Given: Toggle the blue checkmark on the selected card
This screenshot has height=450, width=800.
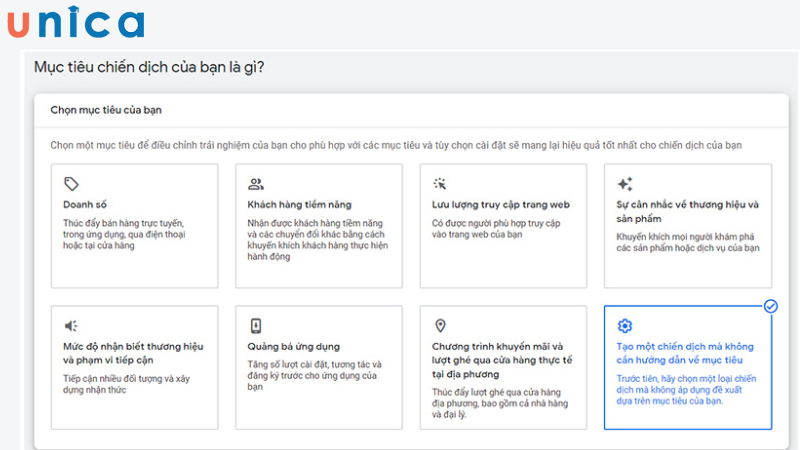Looking at the screenshot, I should [770, 306].
